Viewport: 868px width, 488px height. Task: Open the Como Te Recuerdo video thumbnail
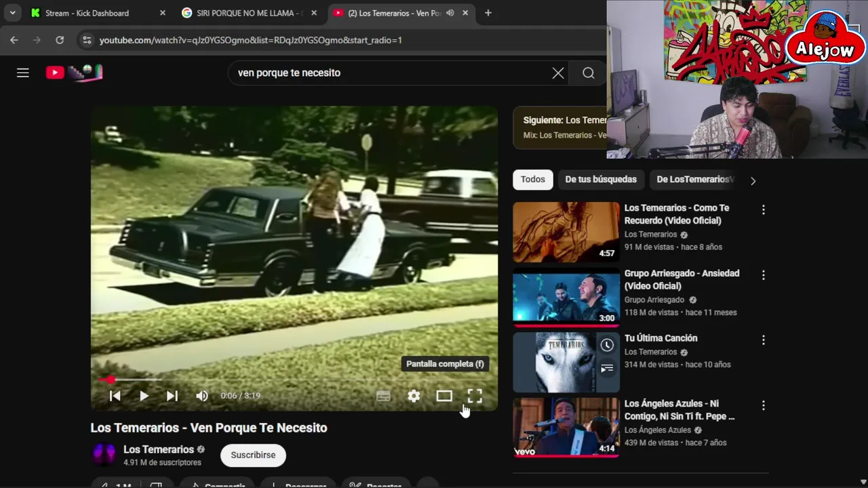tap(566, 232)
